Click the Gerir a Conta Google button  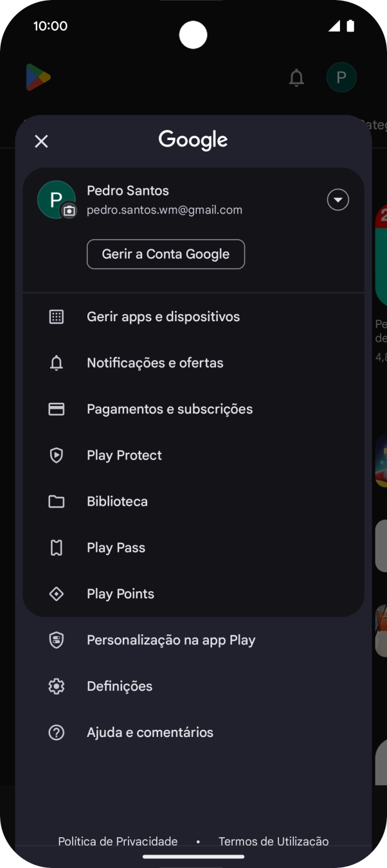click(165, 254)
